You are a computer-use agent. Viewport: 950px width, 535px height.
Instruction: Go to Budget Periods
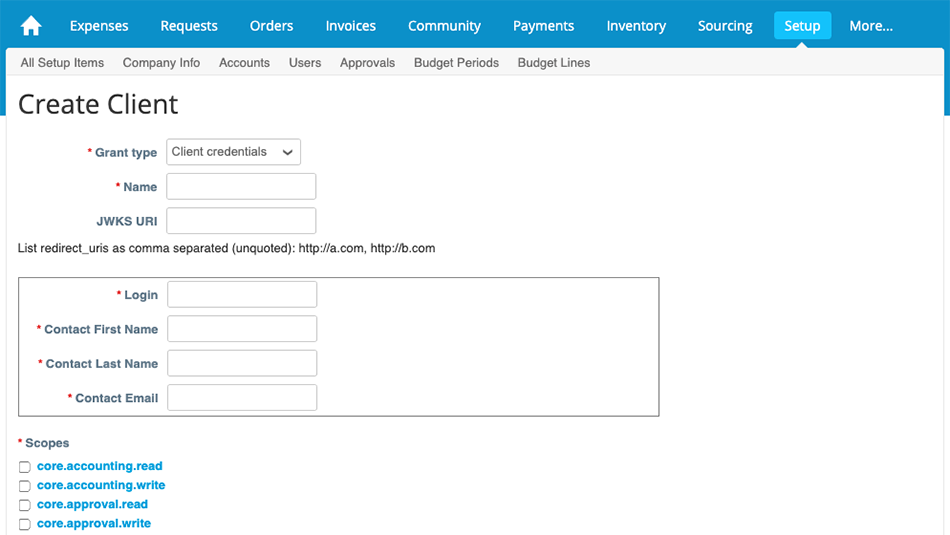coord(456,62)
